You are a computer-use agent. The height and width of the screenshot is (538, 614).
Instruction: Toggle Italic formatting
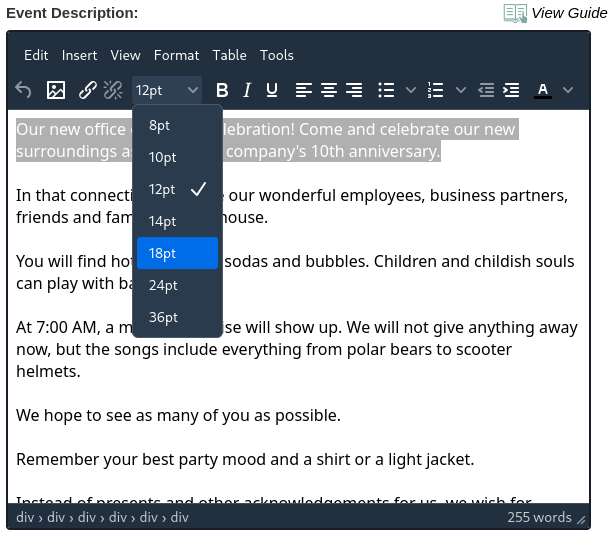coord(247,90)
